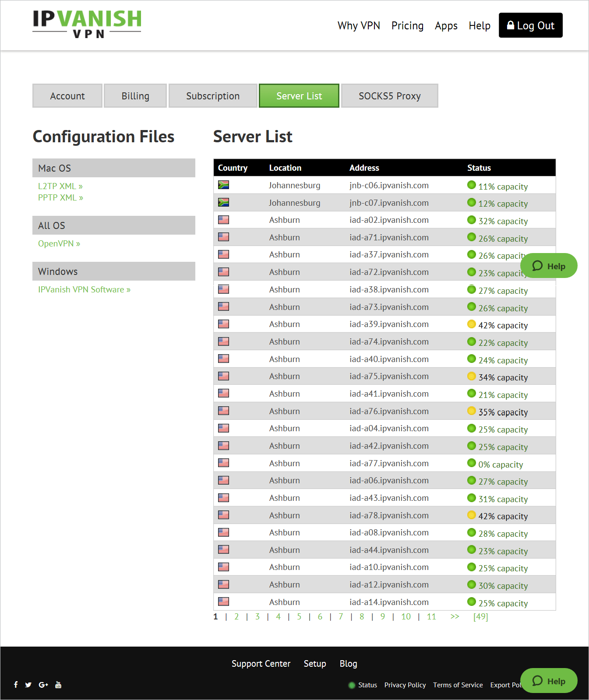Open the Privacy Policy link
Screen dimensions: 589x700
(405, 685)
